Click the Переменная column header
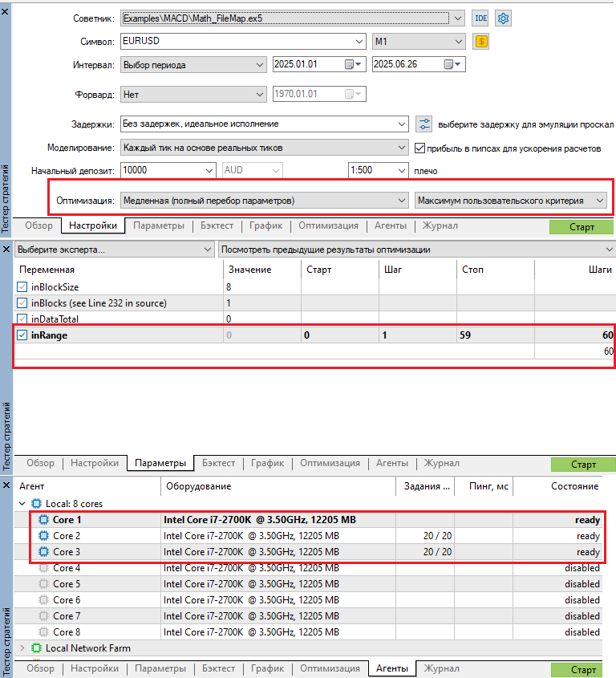Screen dimensions: 616x678 point(47,270)
